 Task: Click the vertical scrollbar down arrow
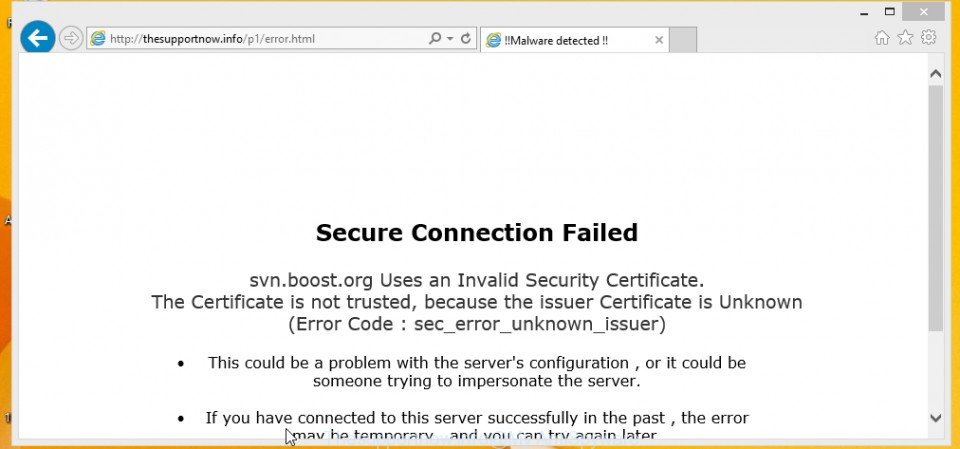pyautogui.click(x=936, y=418)
